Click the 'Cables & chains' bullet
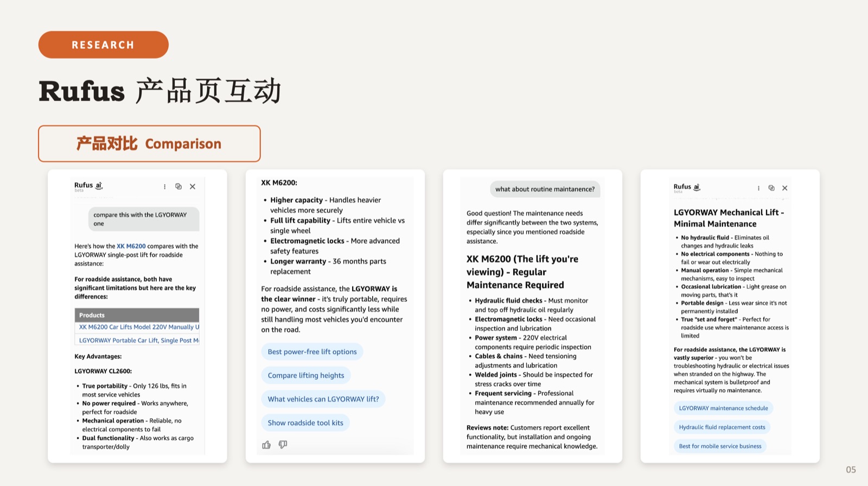This screenshot has height=486, width=868. (523, 361)
